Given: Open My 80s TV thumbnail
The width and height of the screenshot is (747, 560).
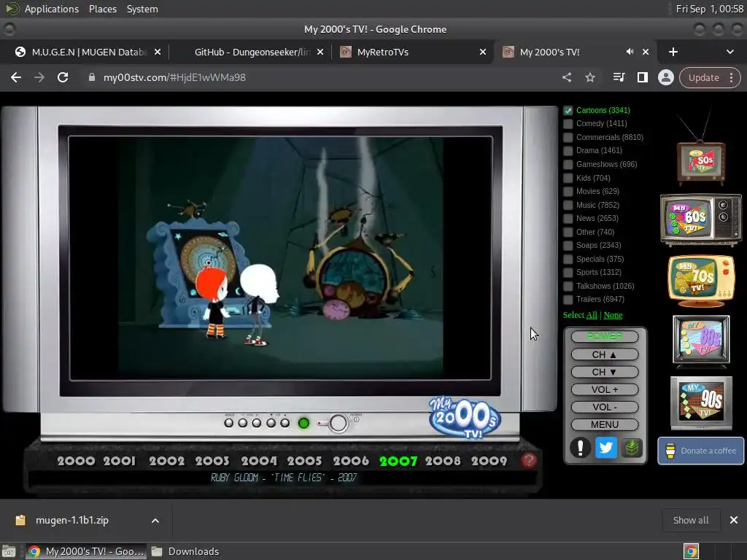Looking at the screenshot, I should pyautogui.click(x=701, y=341).
